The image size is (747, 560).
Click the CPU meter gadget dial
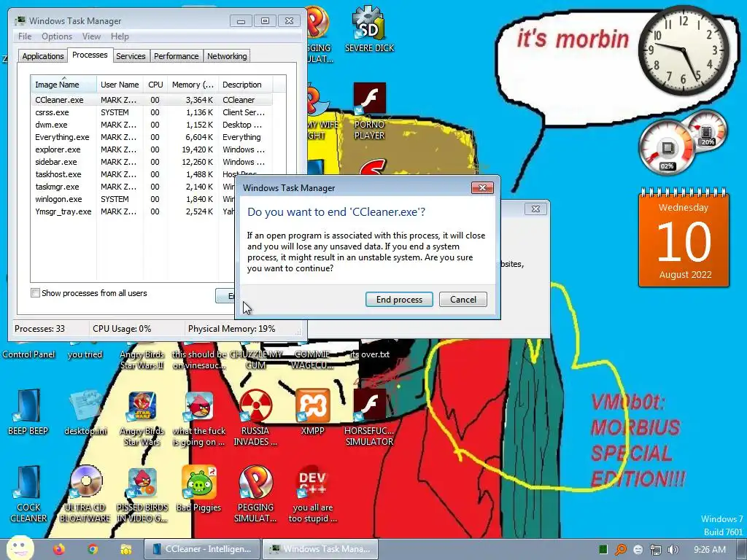tap(667, 147)
